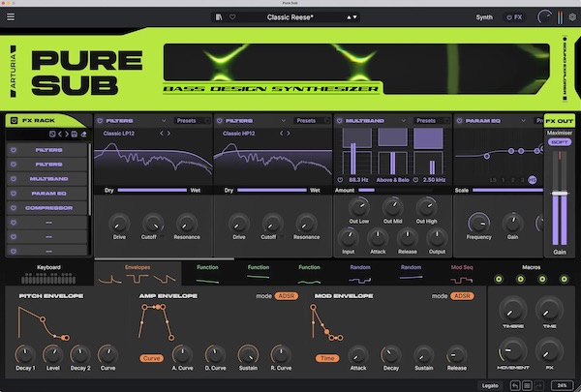Clear FX rack with eraser icon
581x392 pixels.
click(83, 135)
